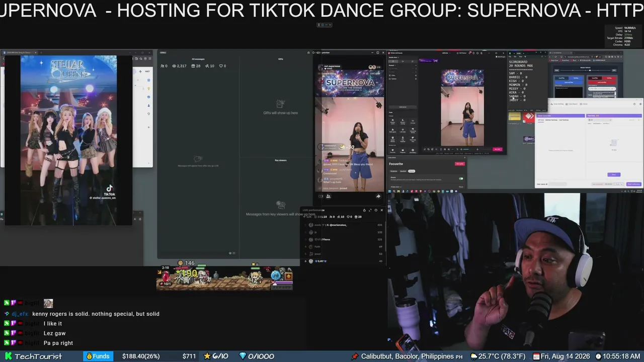Open the yellow folder desktop icon
This screenshot has height=362, width=644.
point(514,117)
